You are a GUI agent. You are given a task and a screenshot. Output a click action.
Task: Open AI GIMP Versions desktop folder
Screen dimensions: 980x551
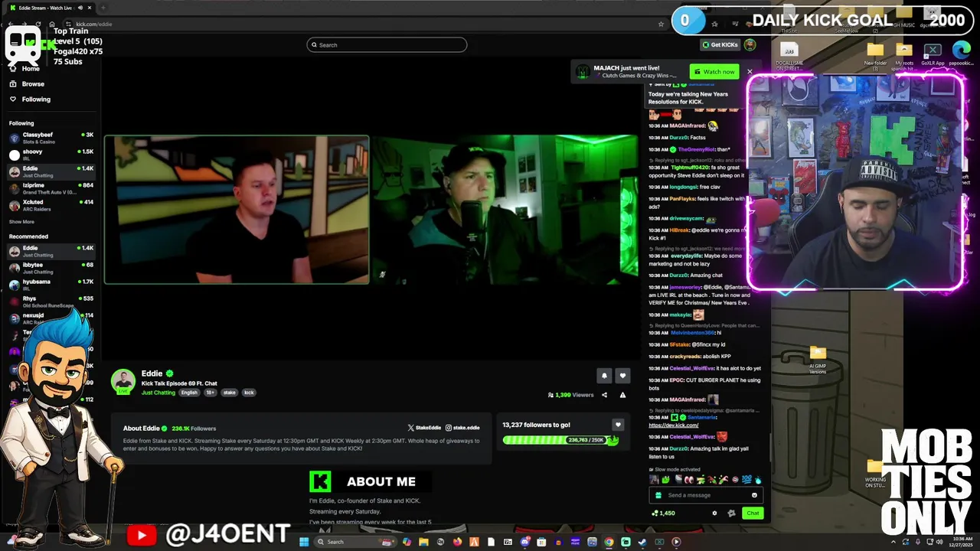[x=818, y=360]
